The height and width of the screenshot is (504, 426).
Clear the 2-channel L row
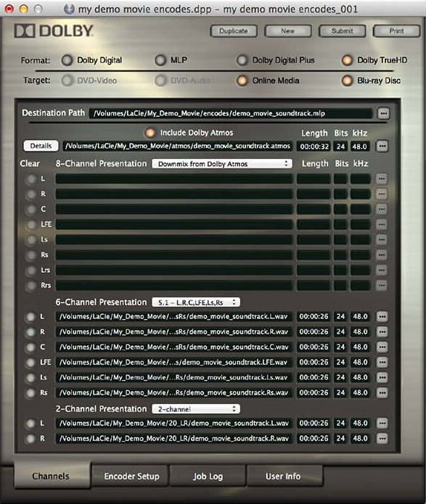[x=30, y=424]
